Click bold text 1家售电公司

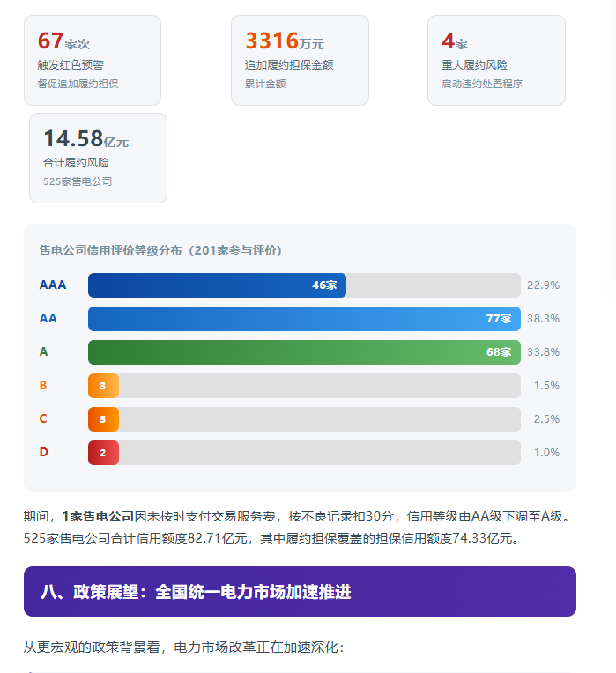[x=98, y=516]
